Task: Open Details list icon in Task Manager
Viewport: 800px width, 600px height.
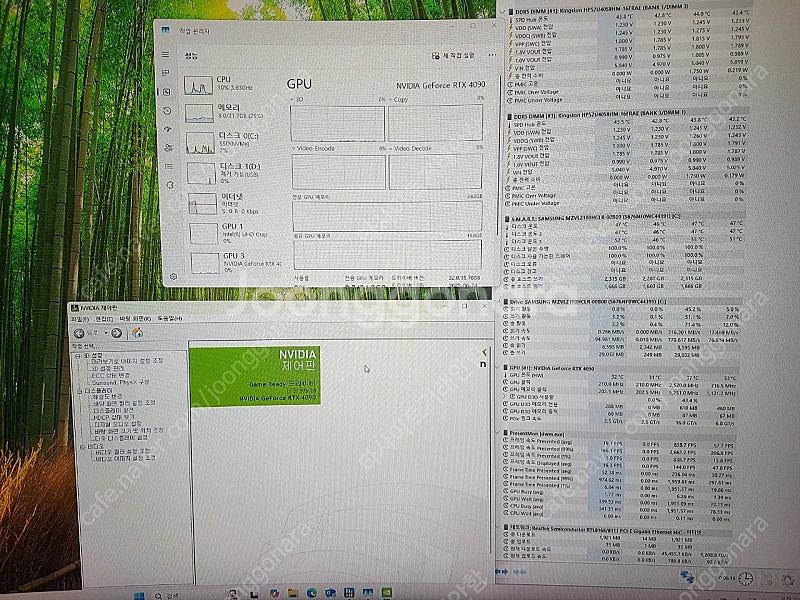Action: [169, 166]
